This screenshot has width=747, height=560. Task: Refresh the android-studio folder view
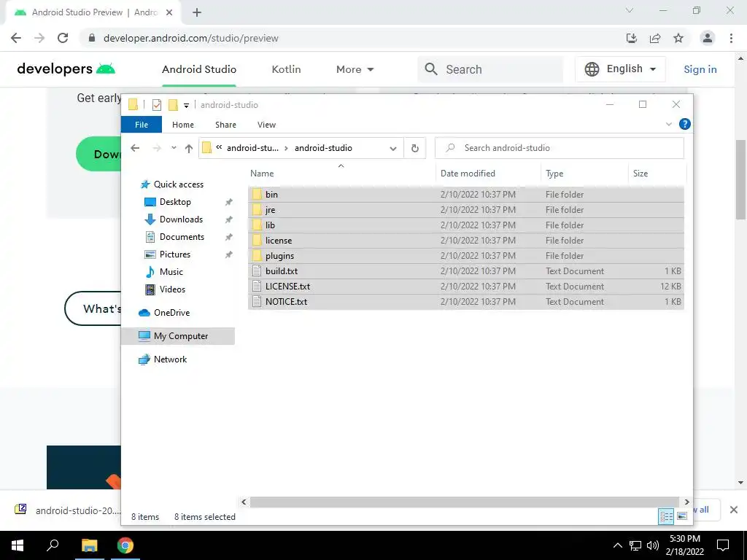coord(415,148)
